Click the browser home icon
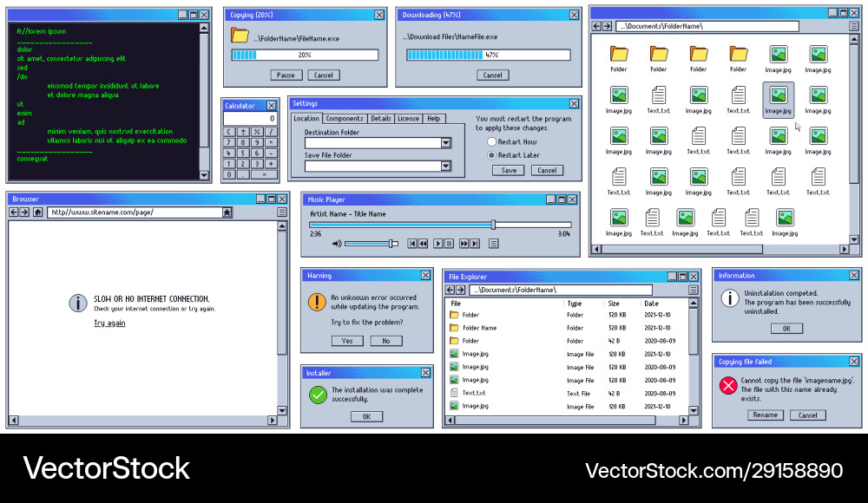The height and width of the screenshot is (503, 868). tap(38, 212)
